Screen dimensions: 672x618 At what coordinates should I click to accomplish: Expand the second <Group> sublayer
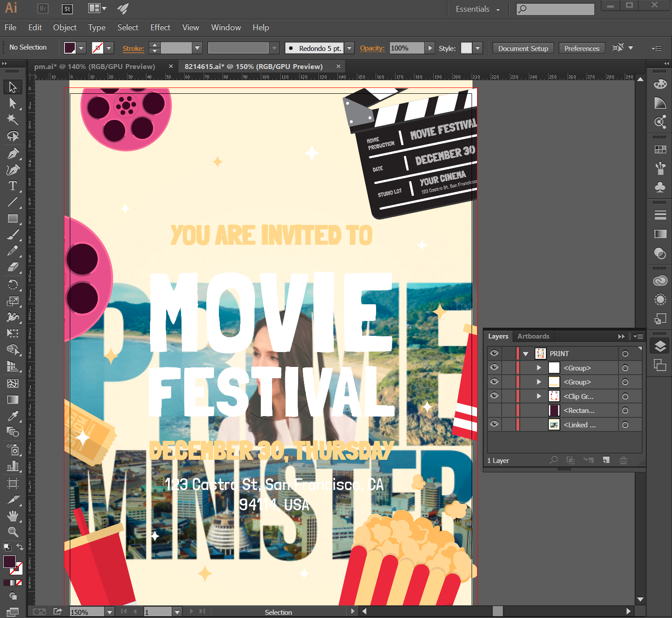pyautogui.click(x=539, y=382)
